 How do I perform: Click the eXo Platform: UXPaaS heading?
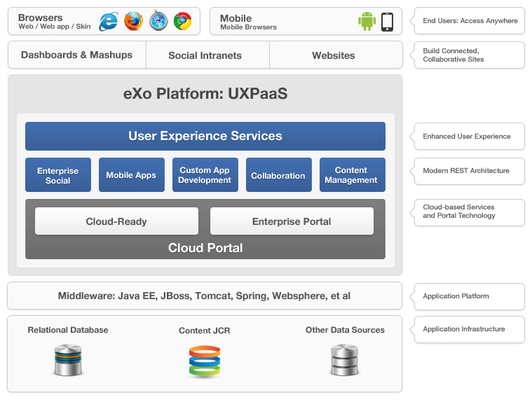(x=205, y=94)
